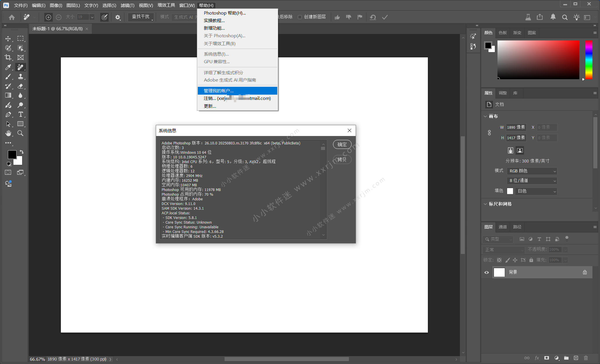Image resolution: width=600 pixels, height=364 pixels.
Task: Select the Dodge tool
Action: coord(20,105)
